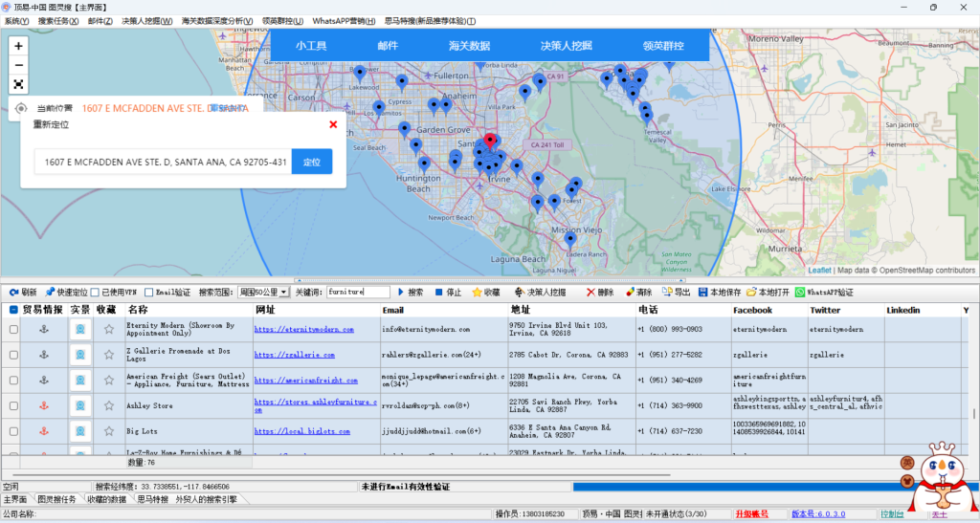Viewport: 980px width, 523px height.
Task: Star the Z Gallerie row as favorite
Action: click(x=109, y=355)
